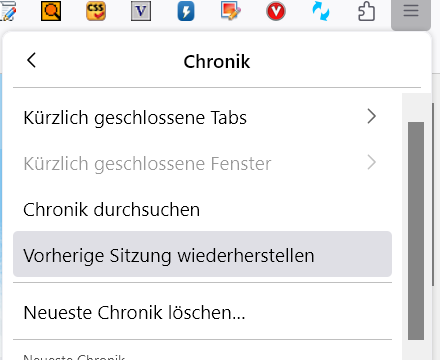
Task: Go back using the Chronik back arrow
Action: click(31, 60)
